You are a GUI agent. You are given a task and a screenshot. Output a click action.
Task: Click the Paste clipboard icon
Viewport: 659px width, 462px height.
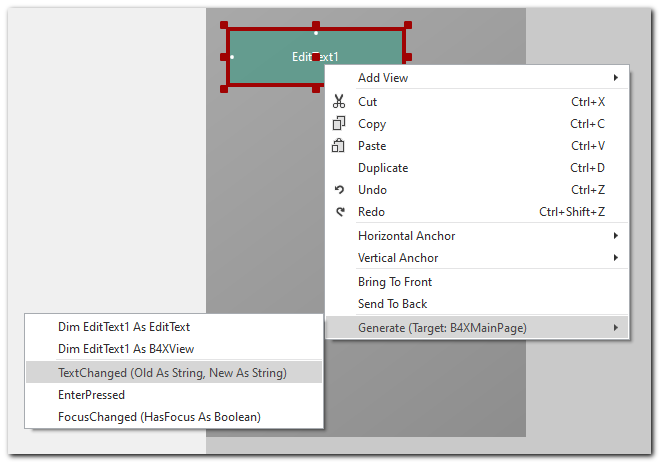[x=339, y=146]
